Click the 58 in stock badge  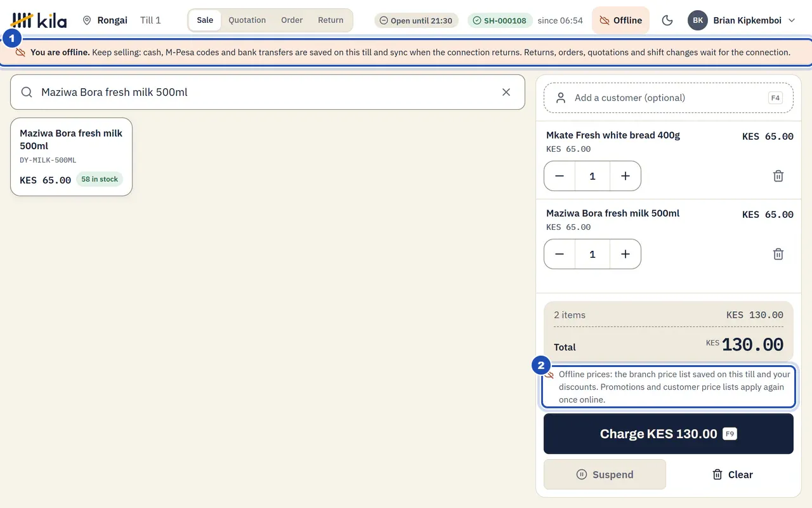[x=100, y=179]
